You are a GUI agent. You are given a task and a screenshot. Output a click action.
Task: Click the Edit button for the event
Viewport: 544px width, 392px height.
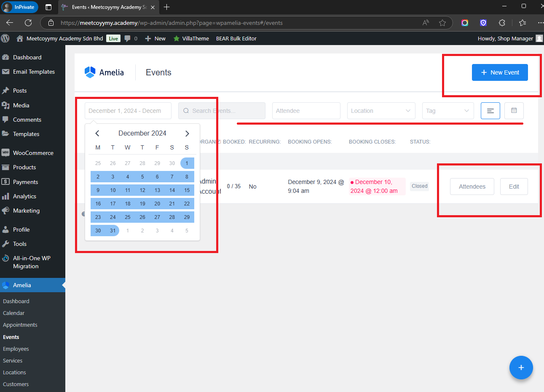tap(514, 187)
